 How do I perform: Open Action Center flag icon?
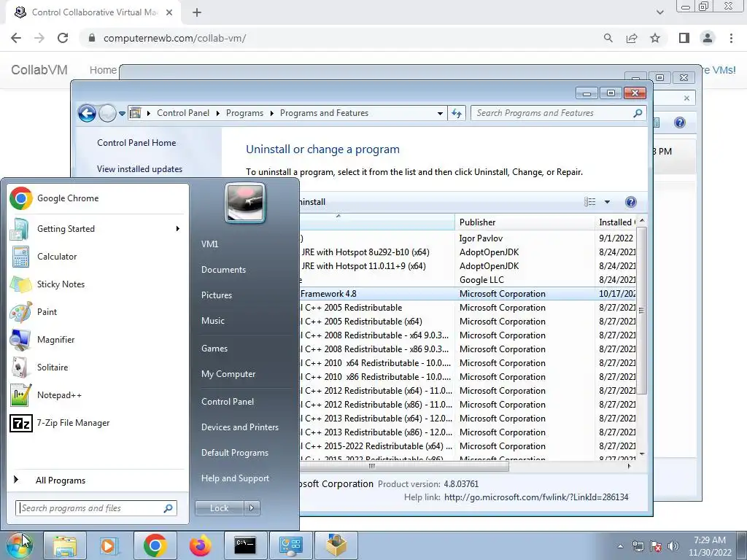coord(656,546)
